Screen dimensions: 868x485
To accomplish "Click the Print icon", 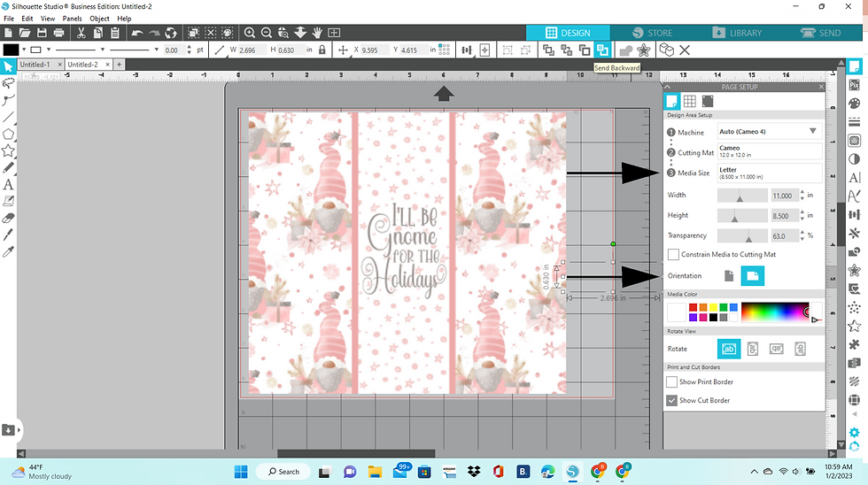I will [58, 33].
